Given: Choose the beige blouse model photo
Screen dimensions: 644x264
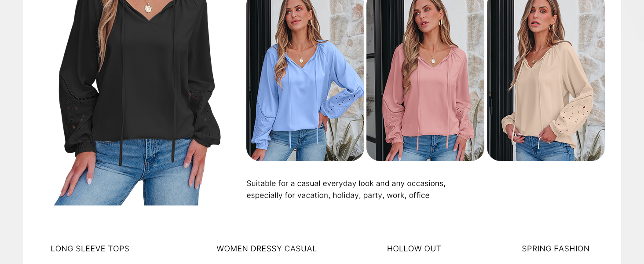Looking at the screenshot, I should [546, 80].
